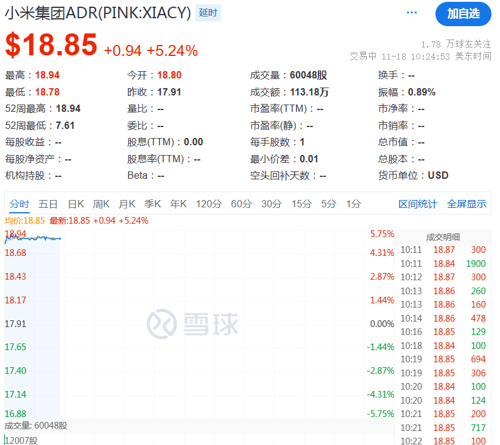
Task: Add stock via 加自选 button
Action: click(463, 14)
